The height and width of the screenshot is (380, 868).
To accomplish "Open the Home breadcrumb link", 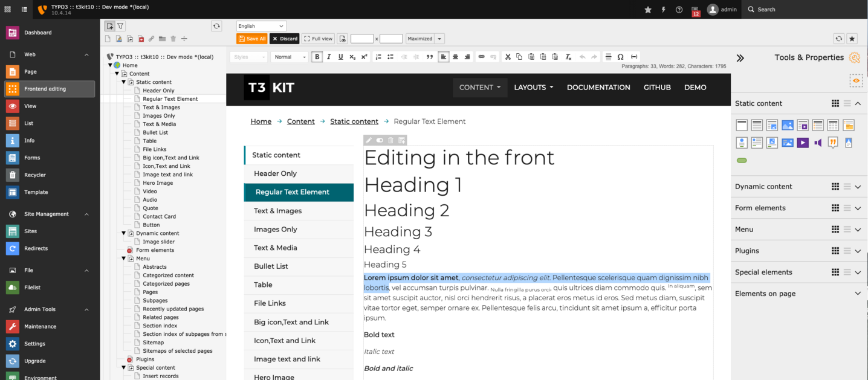I will click(261, 121).
